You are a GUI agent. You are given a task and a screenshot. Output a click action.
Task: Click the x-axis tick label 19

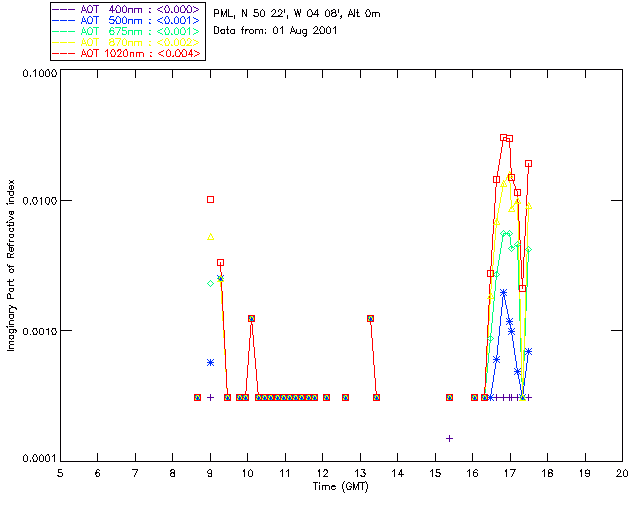pyautogui.click(x=585, y=473)
